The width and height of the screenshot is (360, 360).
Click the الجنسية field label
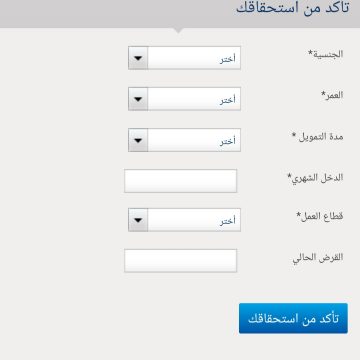click(x=326, y=54)
